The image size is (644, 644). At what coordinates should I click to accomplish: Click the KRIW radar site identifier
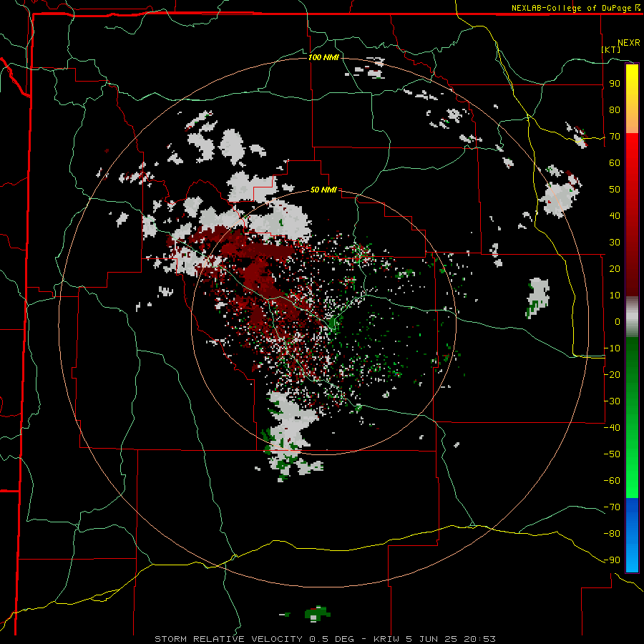pyautogui.click(x=387, y=639)
